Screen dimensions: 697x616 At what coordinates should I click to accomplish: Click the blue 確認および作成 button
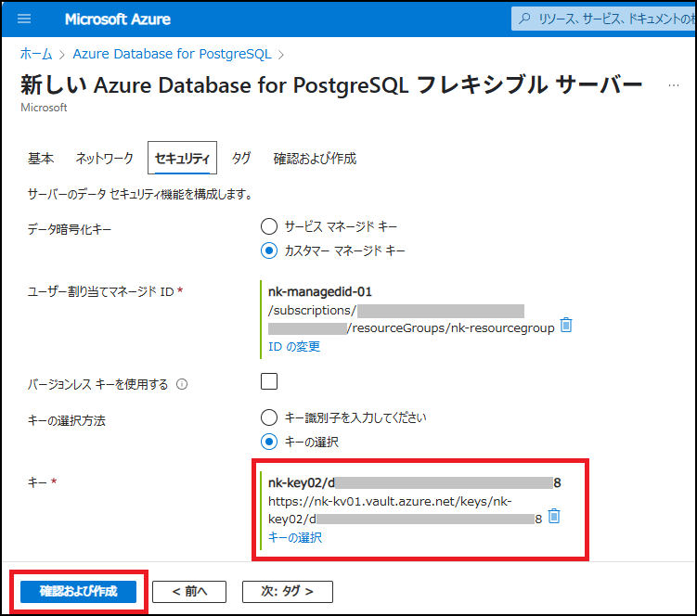(x=78, y=592)
